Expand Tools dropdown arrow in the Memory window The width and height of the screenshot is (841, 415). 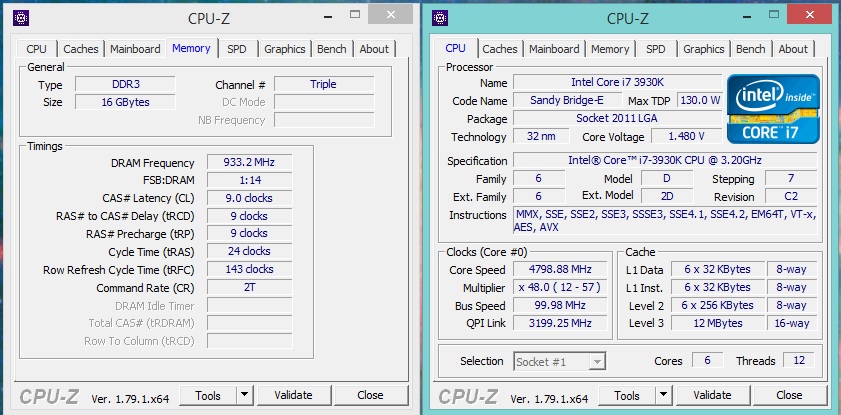245,396
